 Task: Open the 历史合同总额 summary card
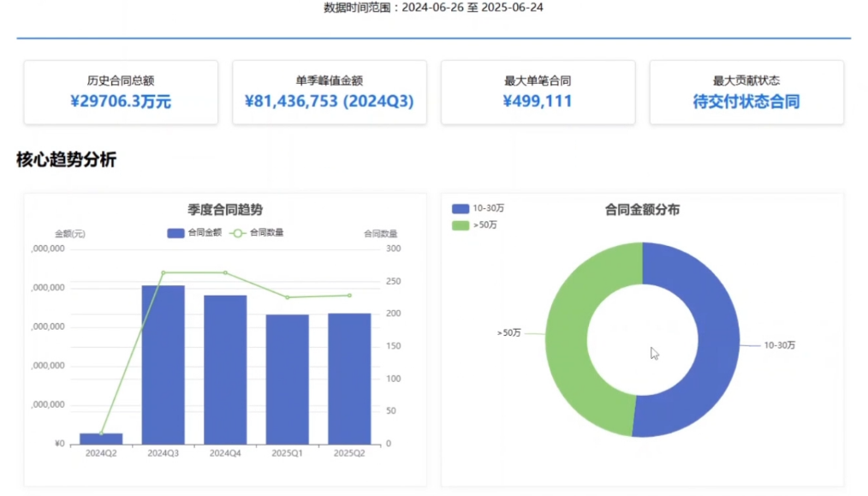[x=121, y=93]
